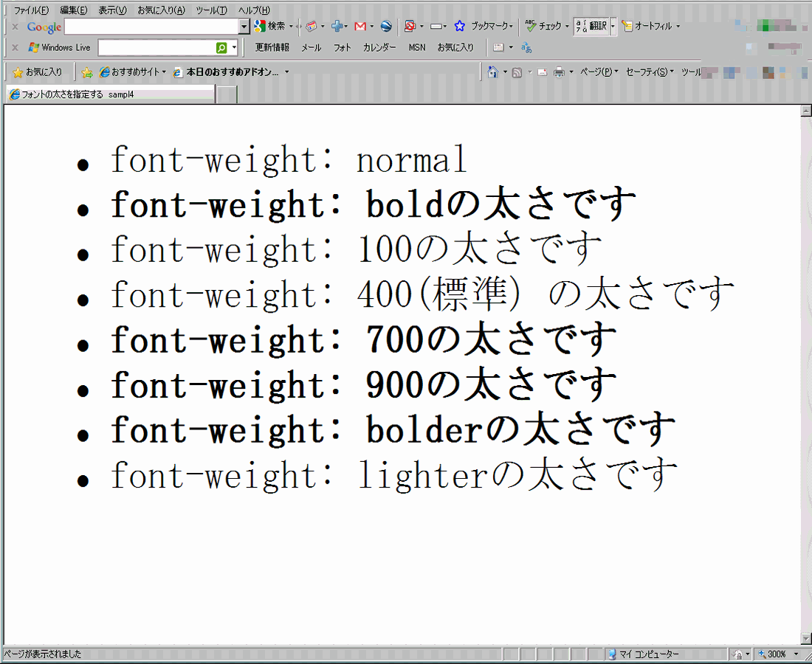Image resolution: width=812 pixels, height=664 pixels.
Task: Click the マイ コンピューター security zone icon
Action: 612,654
